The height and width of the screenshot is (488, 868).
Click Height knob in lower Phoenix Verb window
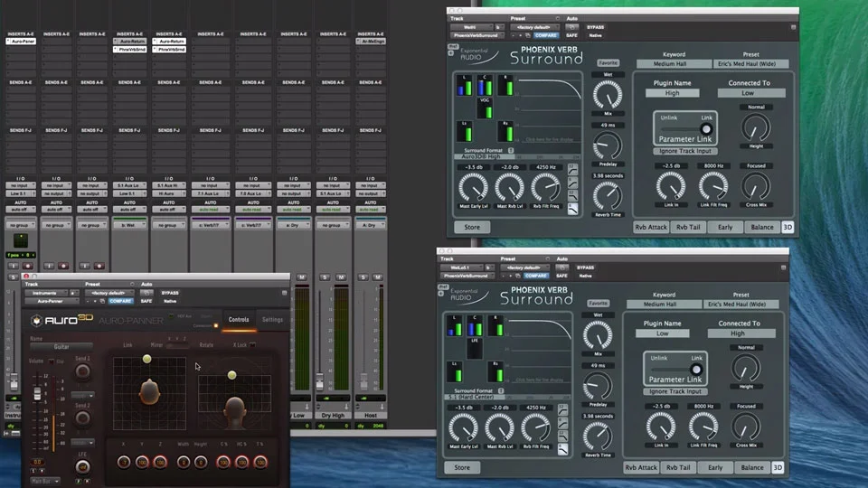coord(746,368)
